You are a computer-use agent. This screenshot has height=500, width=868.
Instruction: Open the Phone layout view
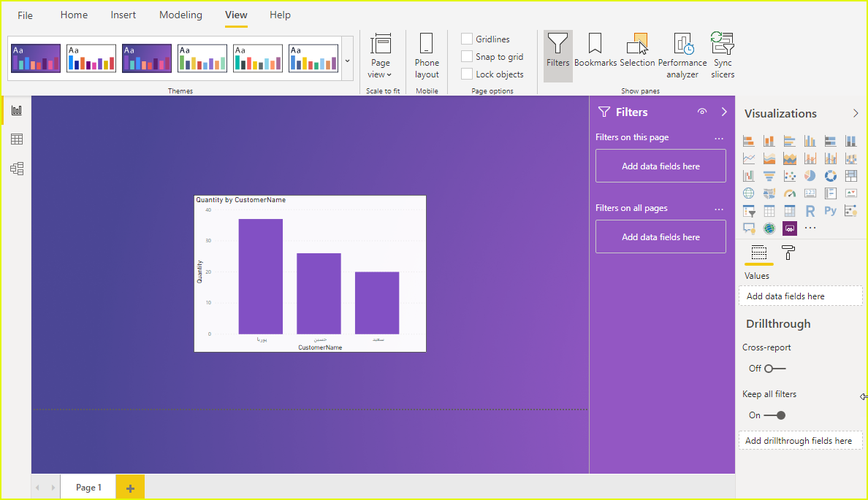(x=427, y=56)
